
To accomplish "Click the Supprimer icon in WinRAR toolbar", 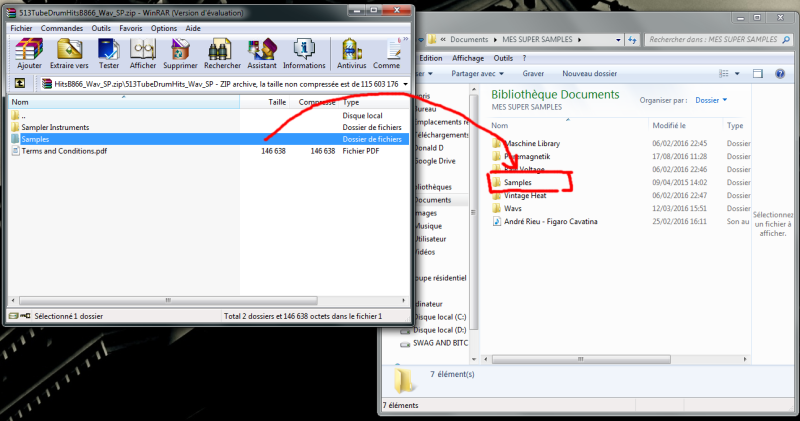I will [180, 50].
